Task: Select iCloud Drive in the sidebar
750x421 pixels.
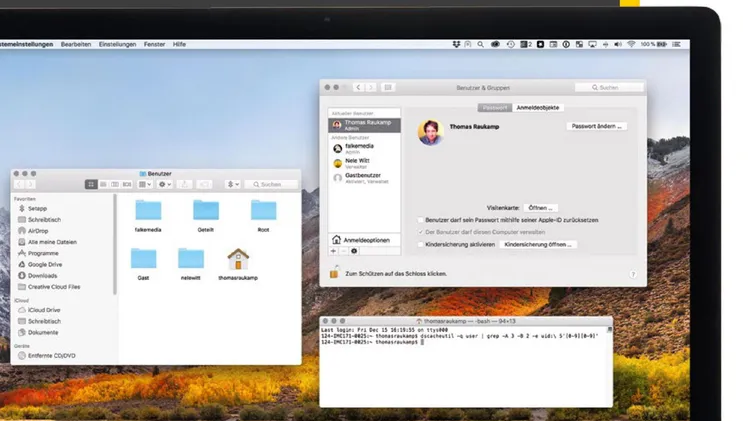Action: (44, 310)
